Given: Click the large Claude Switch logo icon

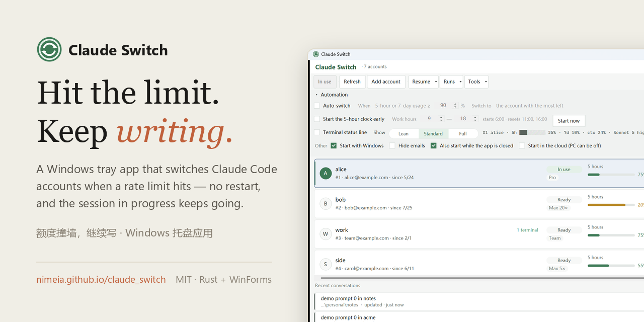Looking at the screenshot, I should [49, 49].
